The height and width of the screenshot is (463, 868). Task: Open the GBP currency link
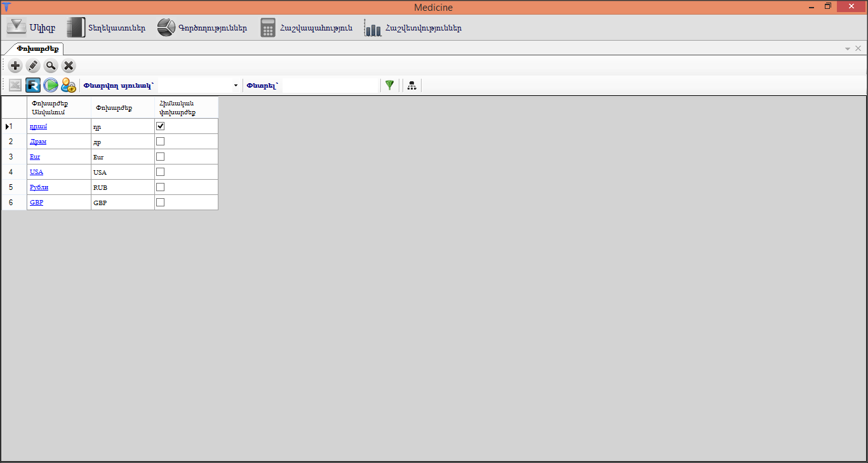(36, 203)
